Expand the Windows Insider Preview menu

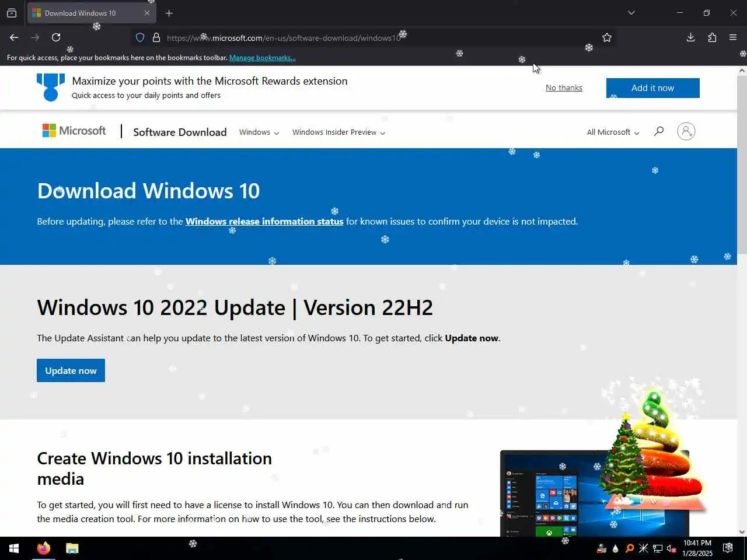click(338, 132)
